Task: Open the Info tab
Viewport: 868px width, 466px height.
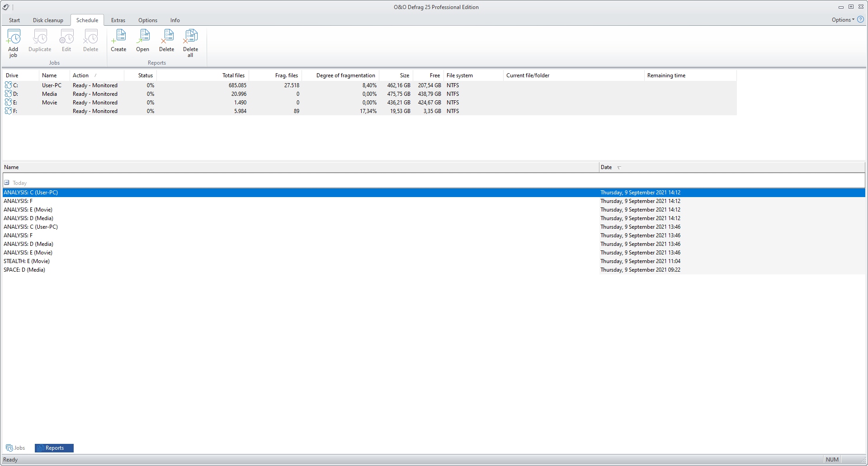Action: (175, 20)
